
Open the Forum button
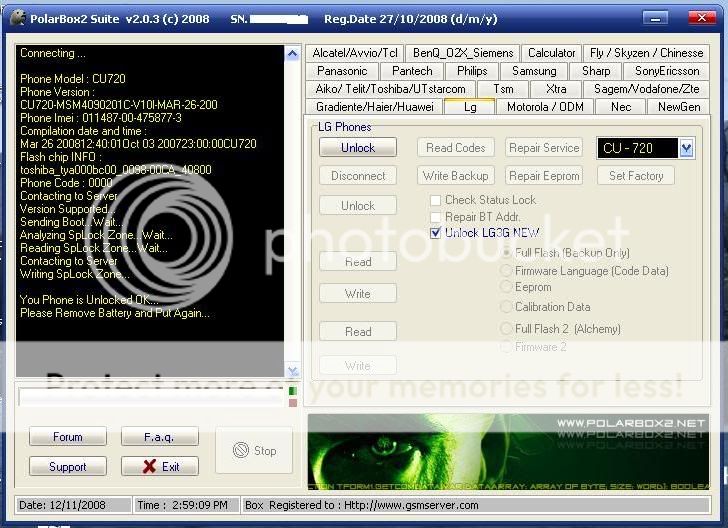pyautogui.click(x=68, y=437)
